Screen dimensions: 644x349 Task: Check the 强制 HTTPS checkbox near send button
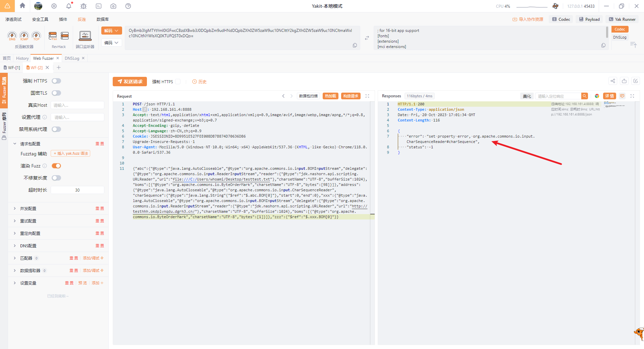(x=178, y=82)
